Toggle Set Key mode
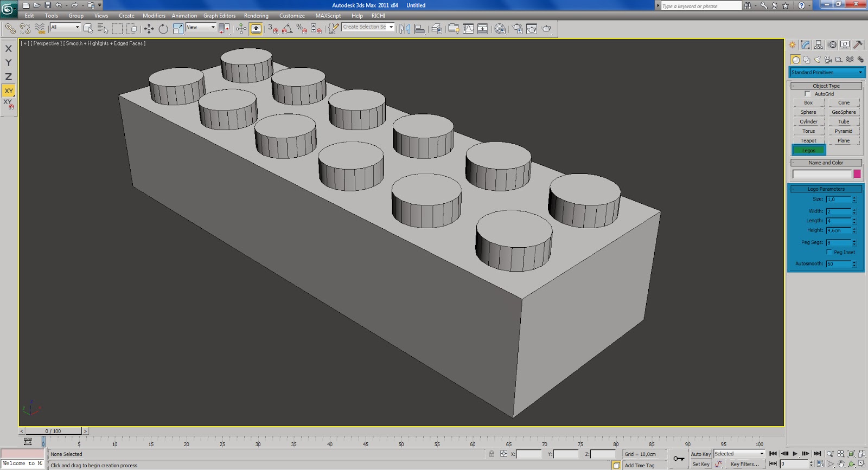This screenshot has height=470, width=868. tap(700, 464)
